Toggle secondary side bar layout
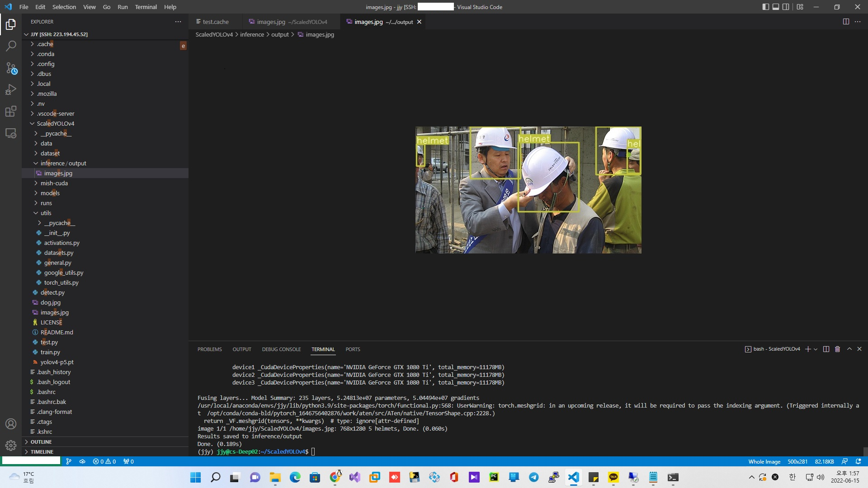This screenshot has height=488, width=868. pyautogui.click(x=786, y=7)
